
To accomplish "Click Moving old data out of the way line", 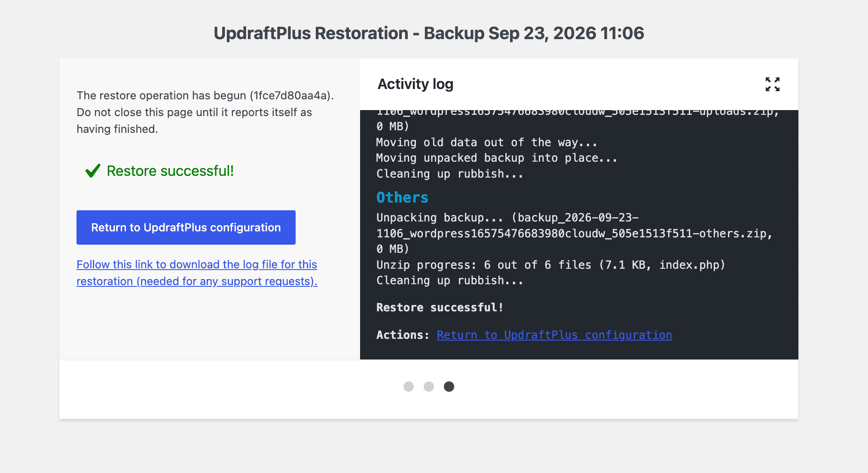I will tap(486, 142).
